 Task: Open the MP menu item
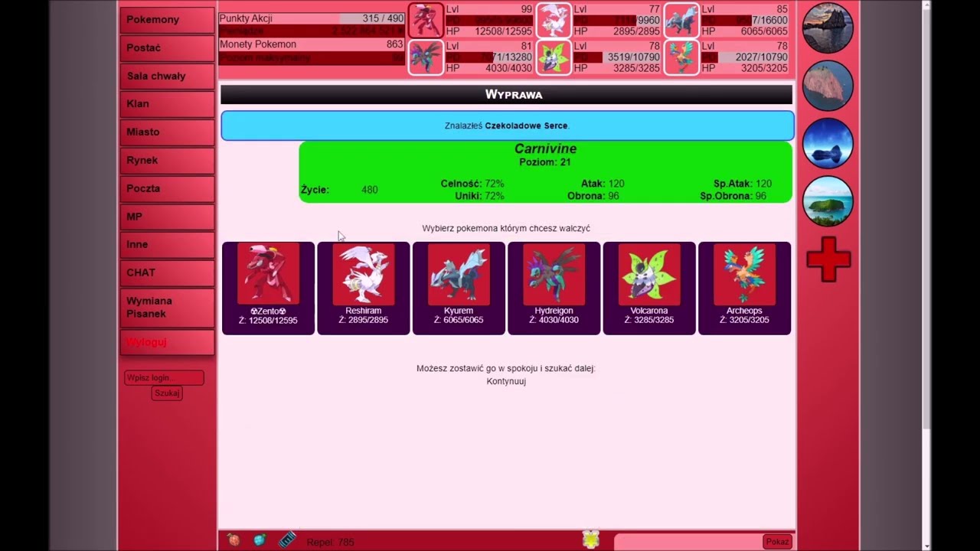[167, 217]
